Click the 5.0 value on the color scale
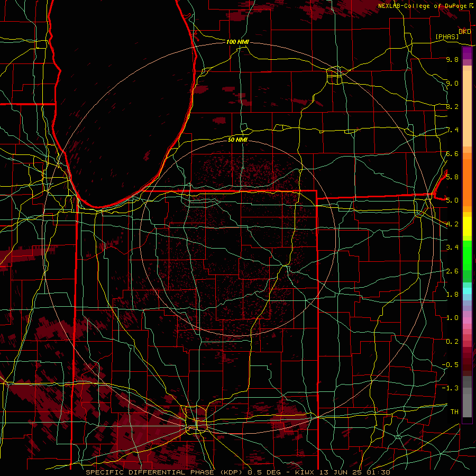476x476 pixels. tap(452, 200)
